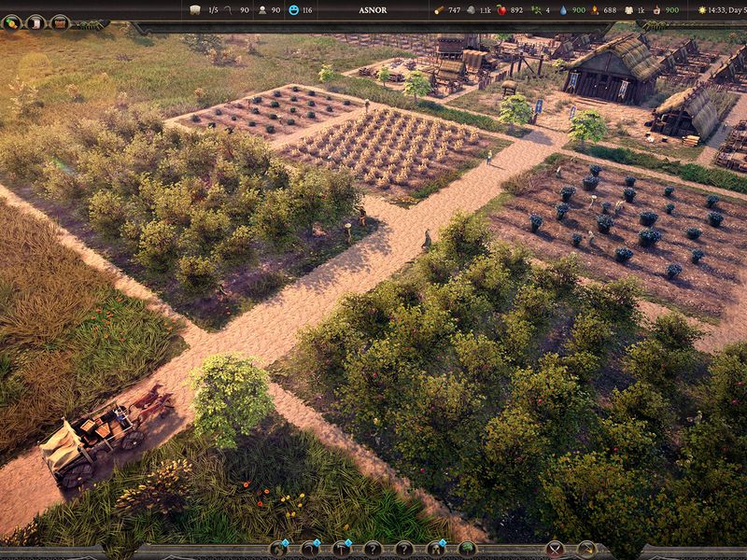The width and height of the screenshot is (747, 560).
Task: Open the green gem medal menu button
Action: (11, 22)
